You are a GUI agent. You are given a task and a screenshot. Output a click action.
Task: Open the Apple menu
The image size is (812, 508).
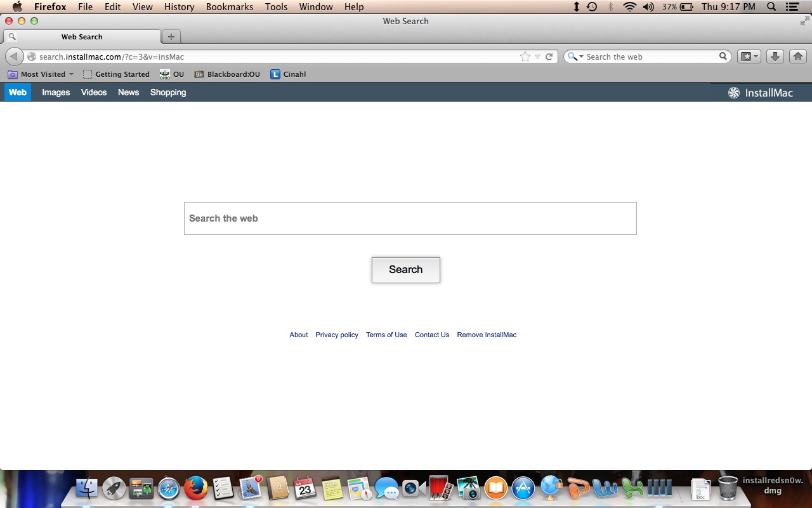17,7
